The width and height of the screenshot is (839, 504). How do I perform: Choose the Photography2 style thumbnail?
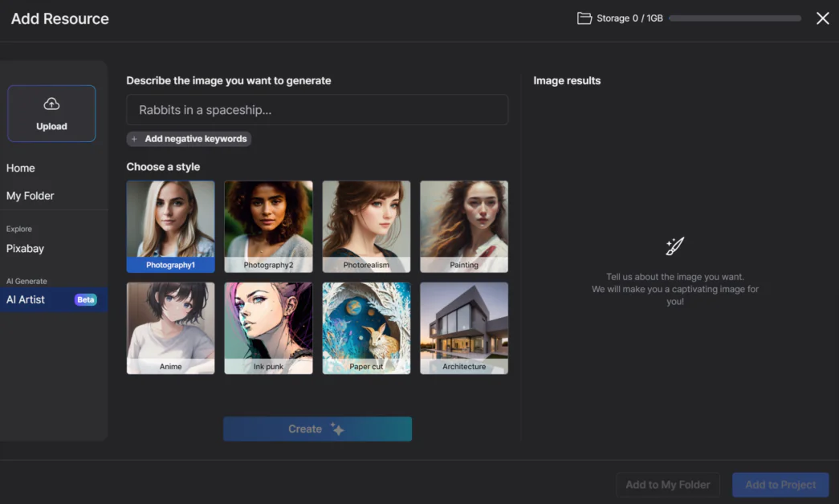[268, 226]
